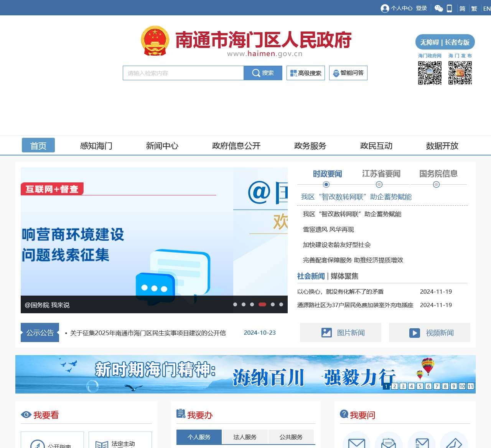
Task: Open the personal center user icon
Action: pyautogui.click(x=385, y=8)
